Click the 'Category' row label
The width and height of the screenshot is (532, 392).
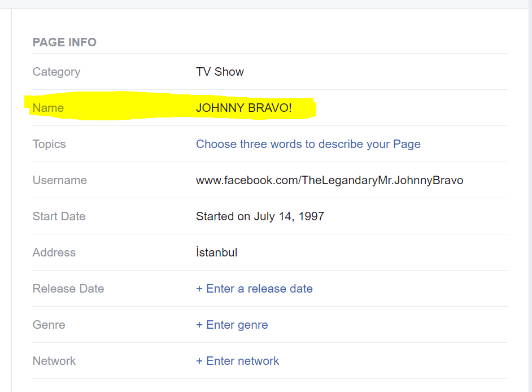pyautogui.click(x=56, y=72)
